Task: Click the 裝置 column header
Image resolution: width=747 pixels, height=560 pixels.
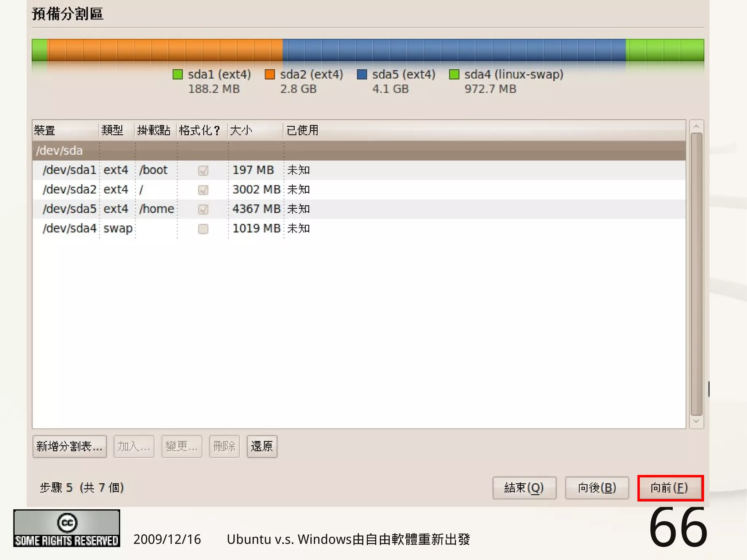Action: (66, 130)
